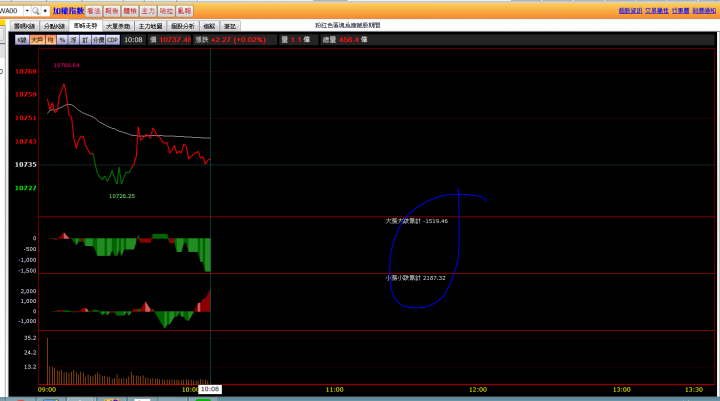Toggle the % percent display button
The width and height of the screenshot is (720, 401).
coord(62,40)
